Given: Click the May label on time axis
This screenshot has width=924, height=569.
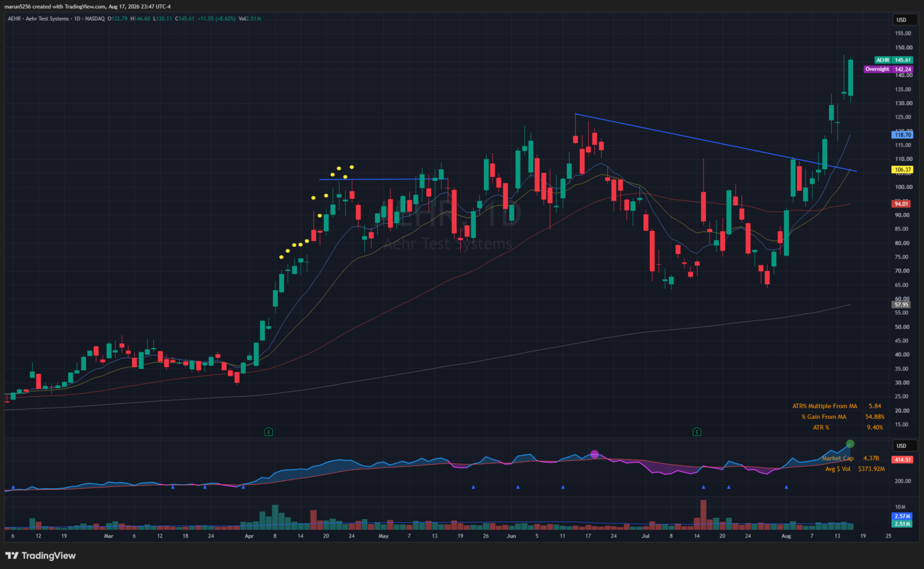Looking at the screenshot, I should pyautogui.click(x=383, y=536).
